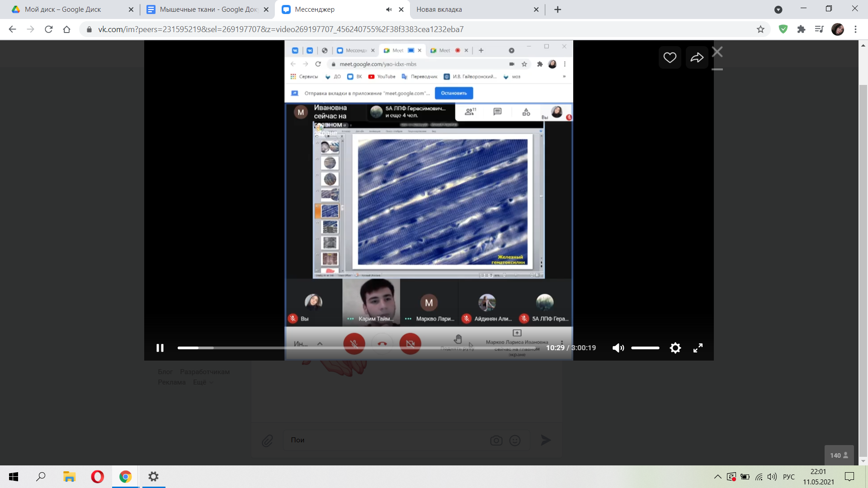Screen dimensions: 868x488
Task: Open the emoji smiley picker
Action: point(515,441)
